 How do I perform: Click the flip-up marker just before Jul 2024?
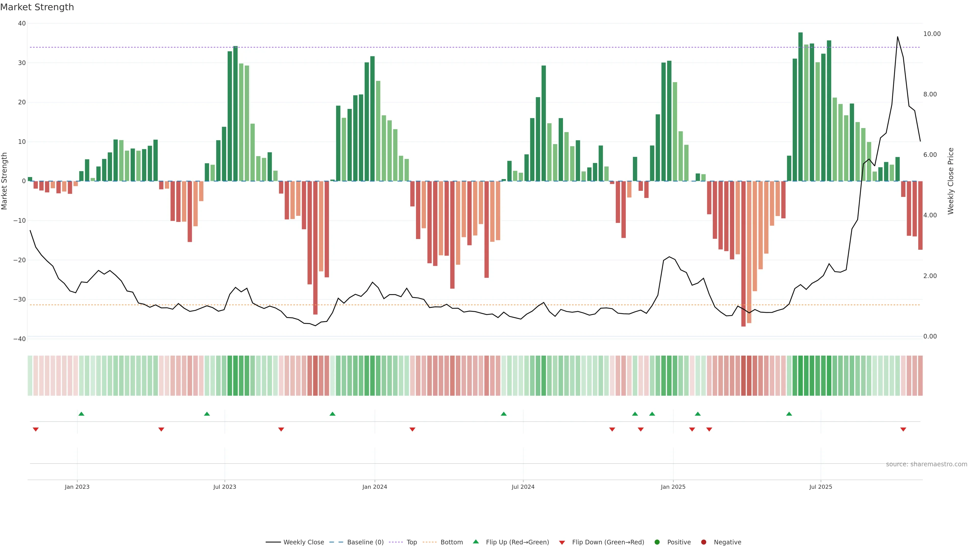click(504, 414)
